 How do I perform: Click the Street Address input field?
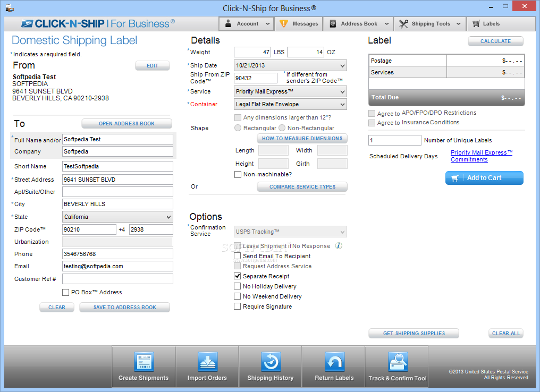click(x=118, y=180)
